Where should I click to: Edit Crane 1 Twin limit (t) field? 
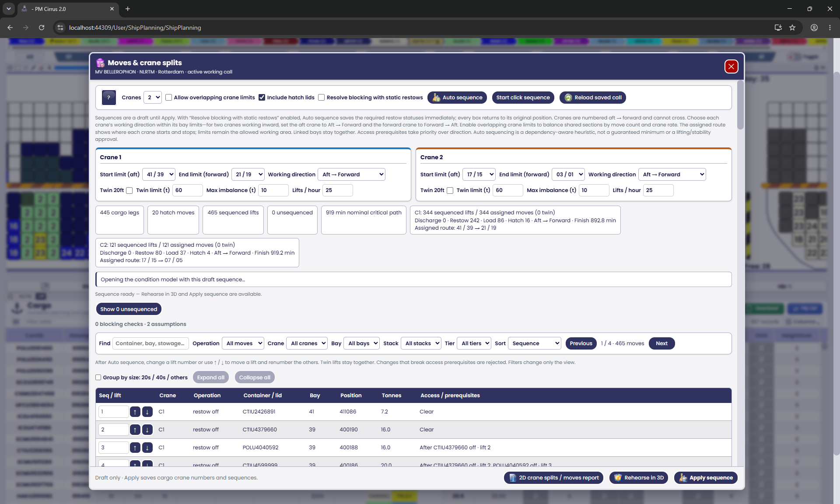(188, 190)
